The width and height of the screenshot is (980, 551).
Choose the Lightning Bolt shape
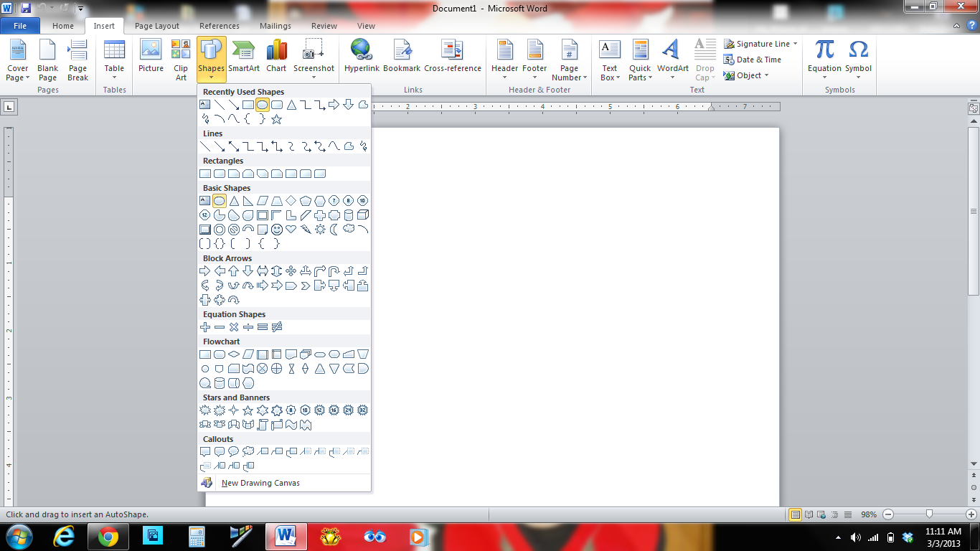[x=306, y=230]
